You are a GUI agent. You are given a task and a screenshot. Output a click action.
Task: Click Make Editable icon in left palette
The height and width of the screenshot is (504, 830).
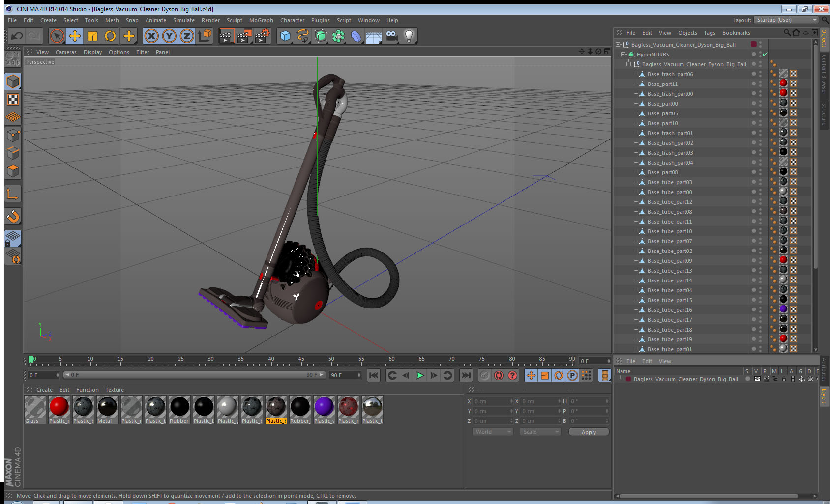point(13,59)
